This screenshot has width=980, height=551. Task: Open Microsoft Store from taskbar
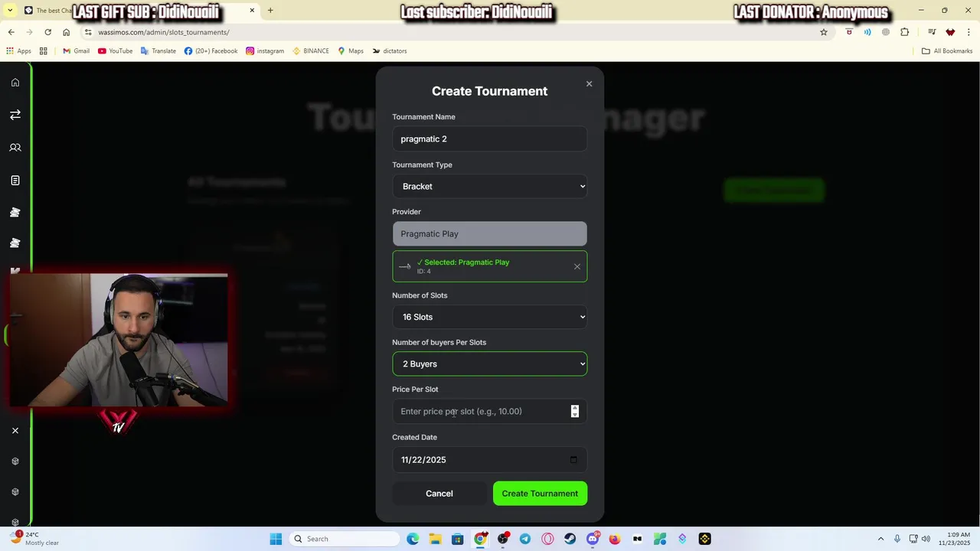pos(457,539)
